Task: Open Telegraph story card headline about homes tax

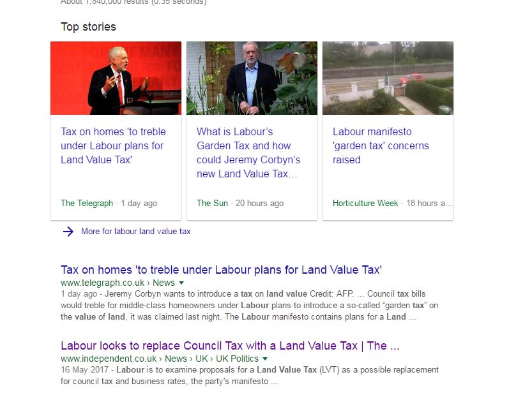Action: click(113, 145)
